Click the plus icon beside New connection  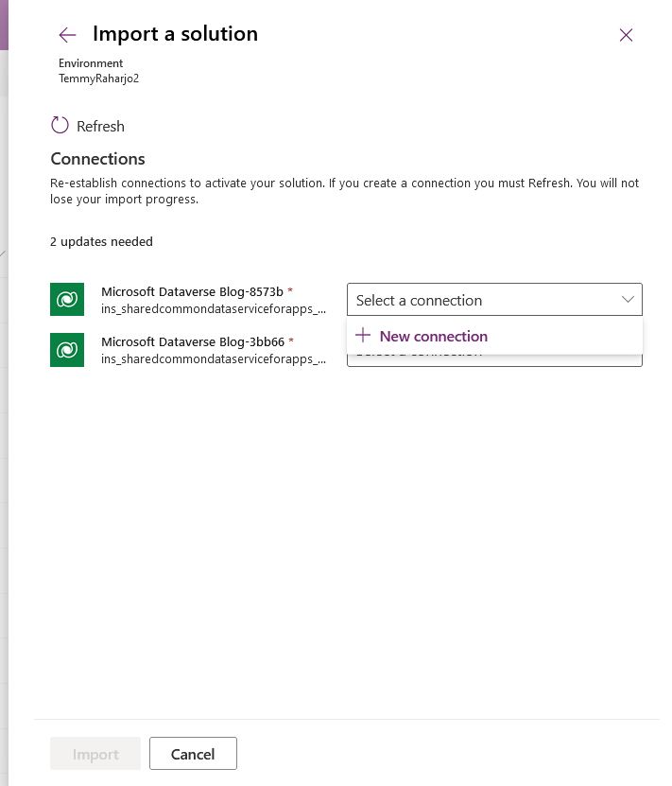[363, 335]
